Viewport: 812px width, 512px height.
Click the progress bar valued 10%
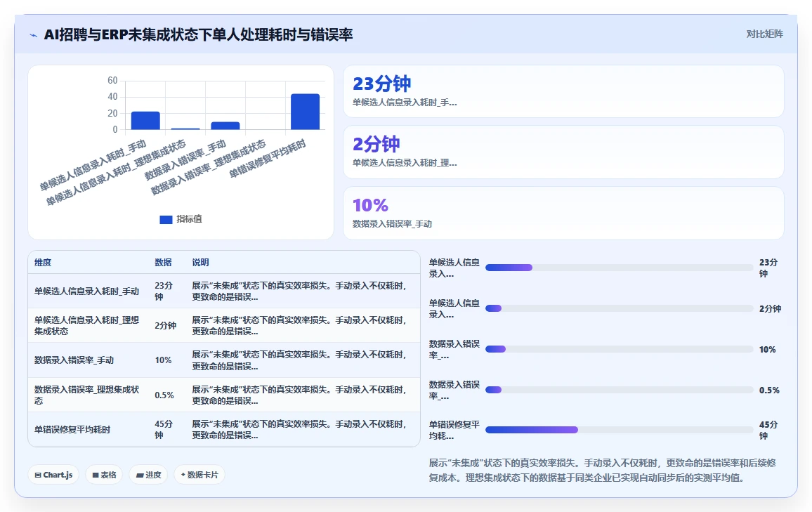(619, 350)
